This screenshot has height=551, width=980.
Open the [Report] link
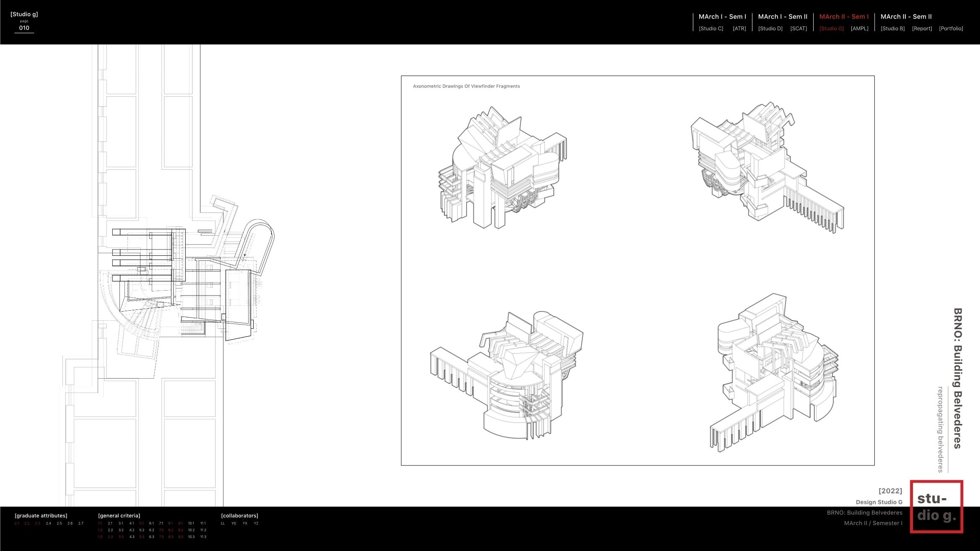(x=922, y=29)
